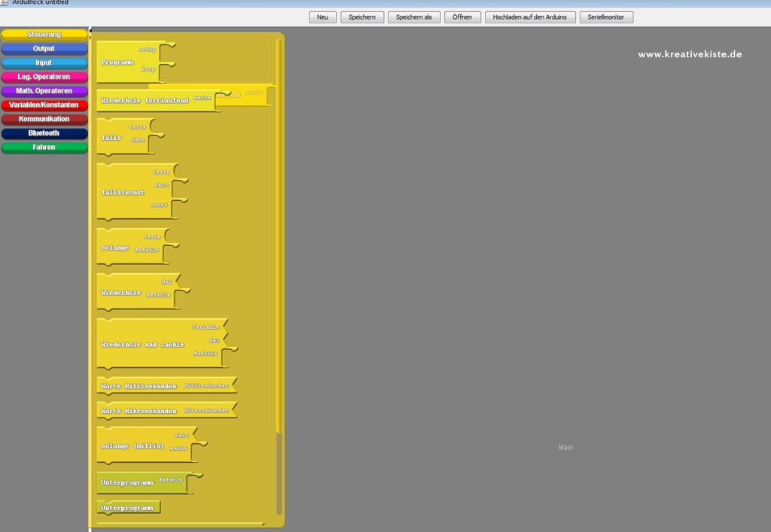Click the Speichern als button
This screenshot has width=771, height=532.
(413, 17)
